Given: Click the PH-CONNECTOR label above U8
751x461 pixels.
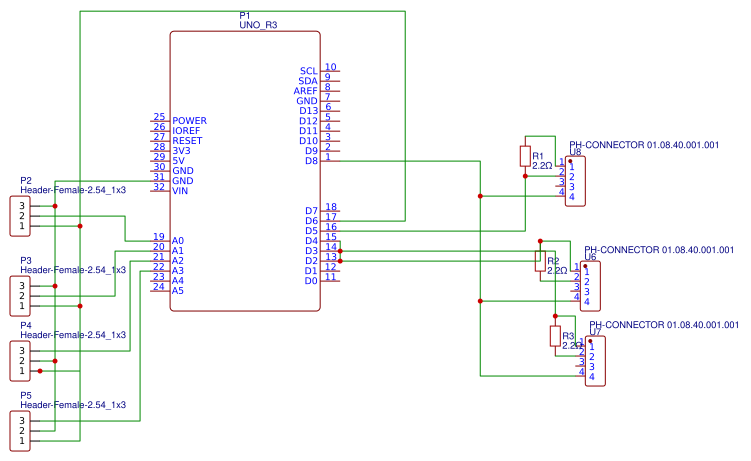Looking at the screenshot, I should [644, 145].
